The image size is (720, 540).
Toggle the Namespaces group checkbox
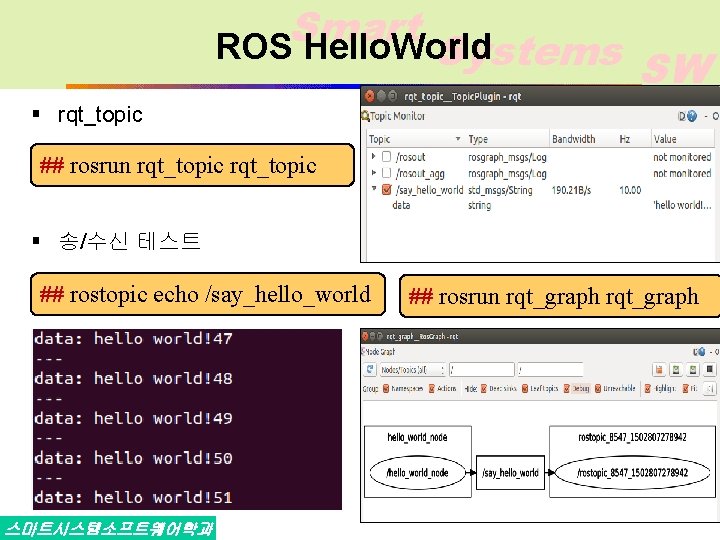point(386,388)
